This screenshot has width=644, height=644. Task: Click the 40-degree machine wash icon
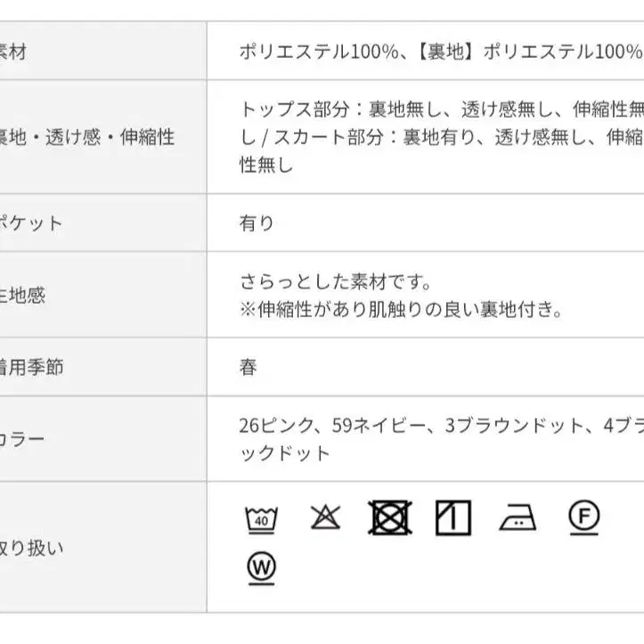tap(261, 519)
